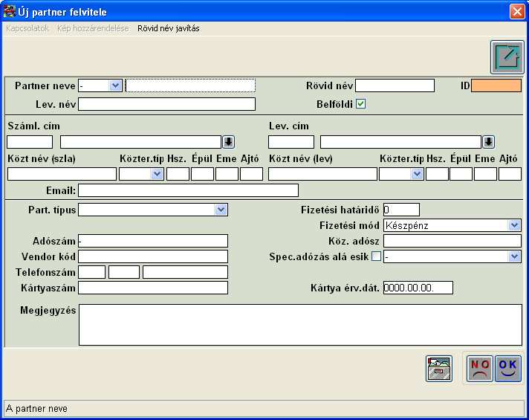Click the Email input field
529x420 pixels.
pos(188,190)
